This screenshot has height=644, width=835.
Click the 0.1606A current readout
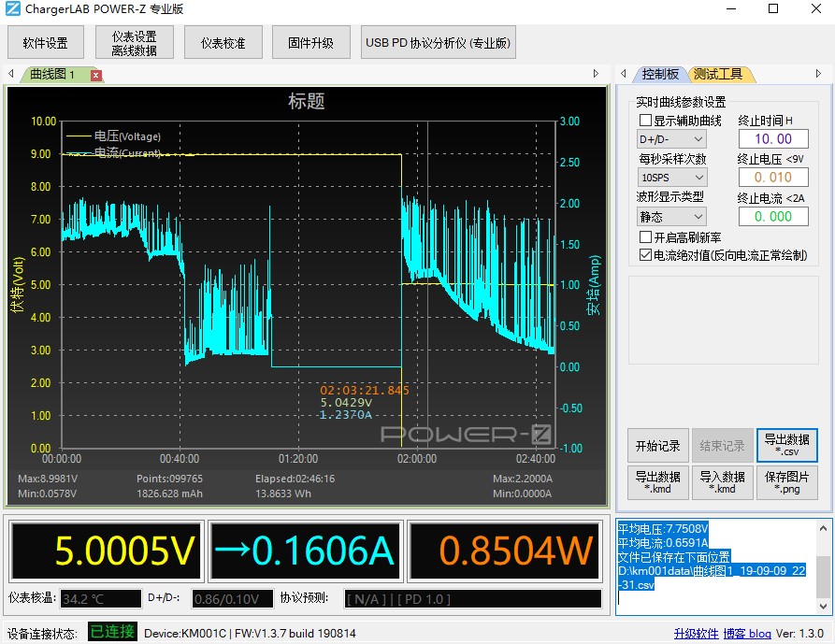pos(305,551)
